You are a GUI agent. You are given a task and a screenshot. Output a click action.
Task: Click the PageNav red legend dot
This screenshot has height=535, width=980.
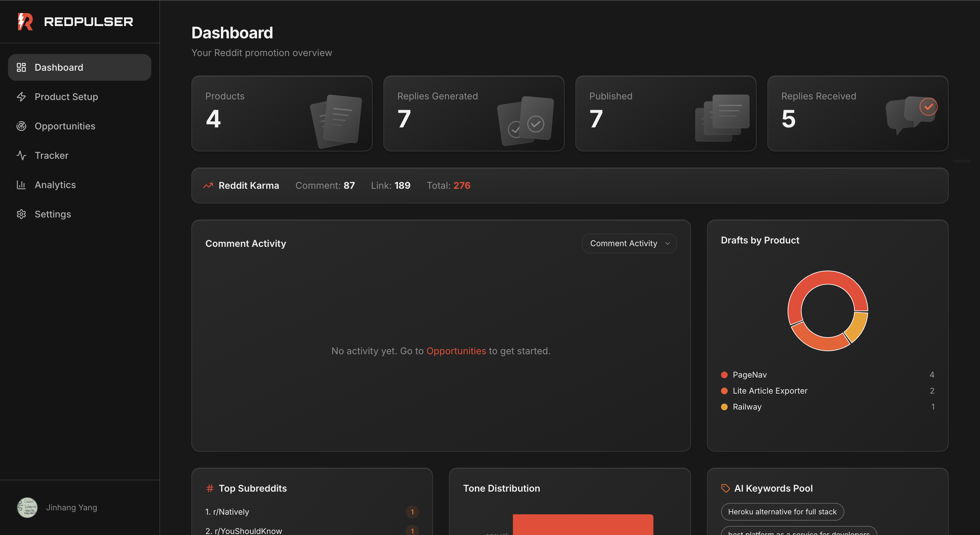pyautogui.click(x=724, y=375)
